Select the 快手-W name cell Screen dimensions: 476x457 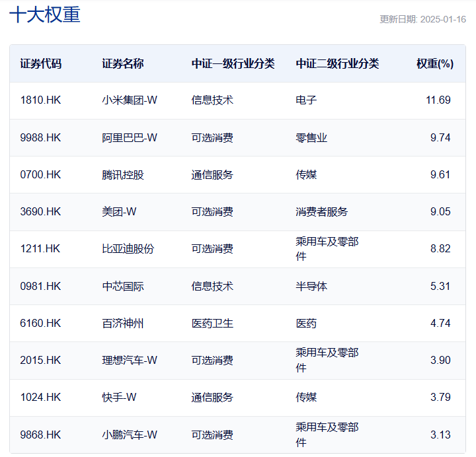119,398
